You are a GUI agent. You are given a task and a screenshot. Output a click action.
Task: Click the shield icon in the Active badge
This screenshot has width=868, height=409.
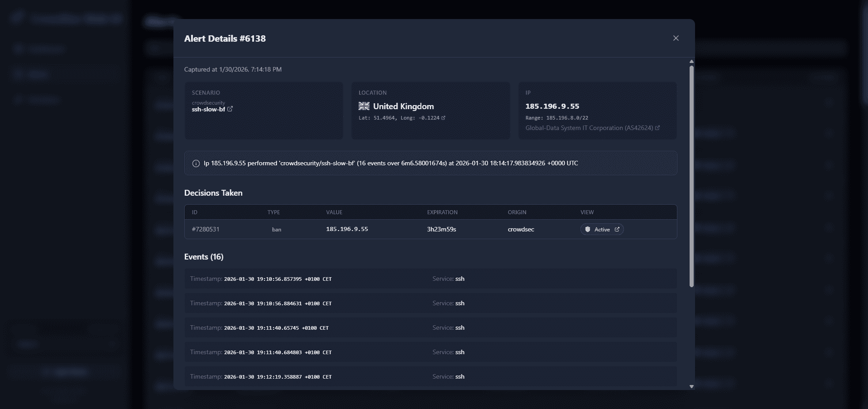[588, 230]
